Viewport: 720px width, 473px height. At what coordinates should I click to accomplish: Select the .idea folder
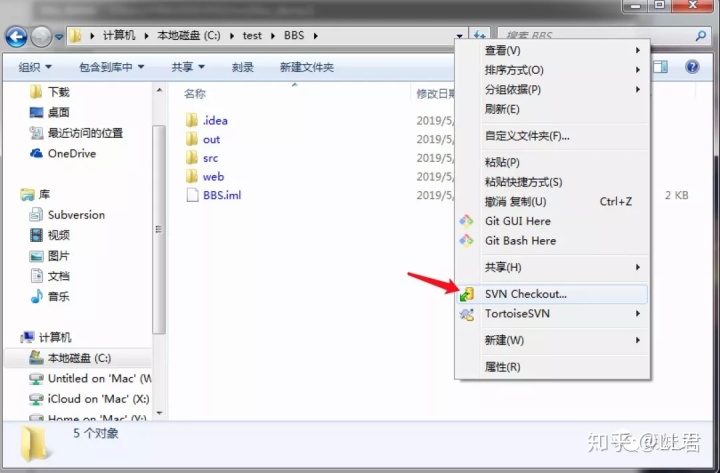tap(207, 120)
